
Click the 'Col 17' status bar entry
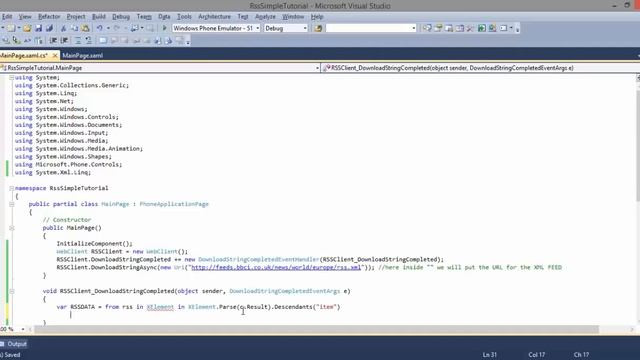coord(537,355)
